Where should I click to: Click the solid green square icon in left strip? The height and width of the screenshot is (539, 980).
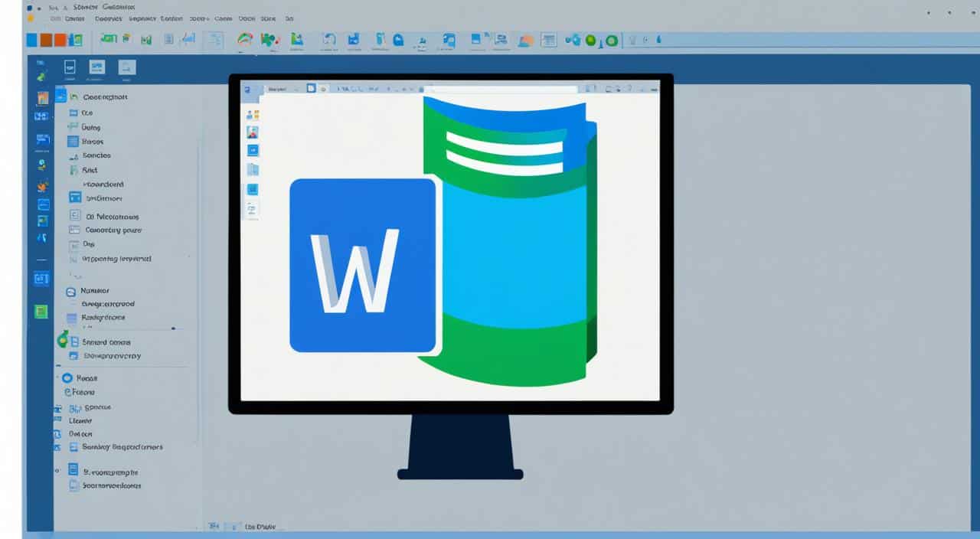(x=41, y=312)
